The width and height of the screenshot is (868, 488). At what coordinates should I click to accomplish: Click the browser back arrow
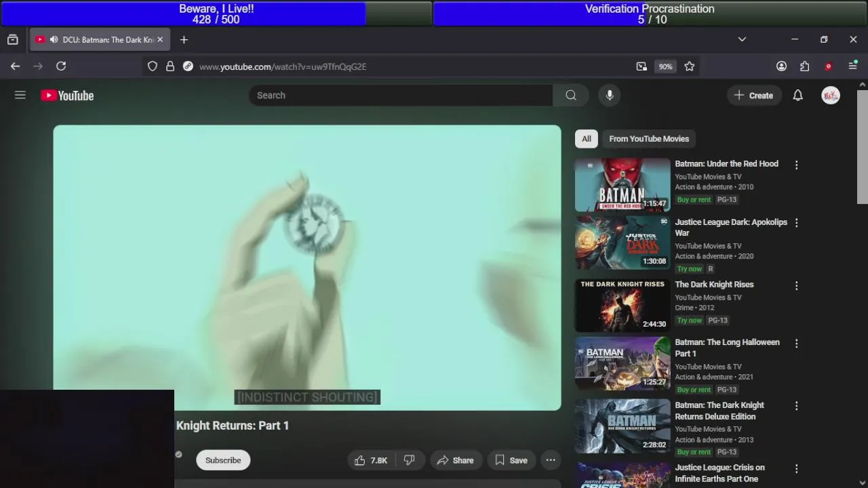point(15,66)
